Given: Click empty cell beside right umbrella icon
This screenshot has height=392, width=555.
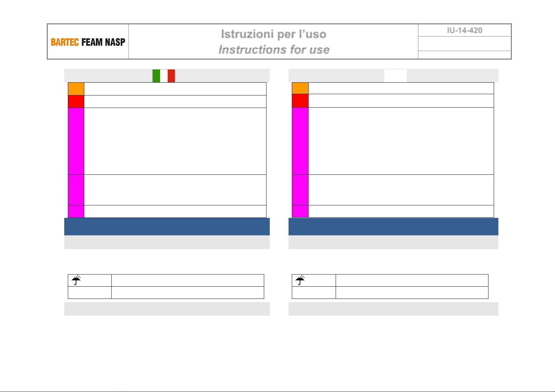Looking at the screenshot, I should [412, 280].
